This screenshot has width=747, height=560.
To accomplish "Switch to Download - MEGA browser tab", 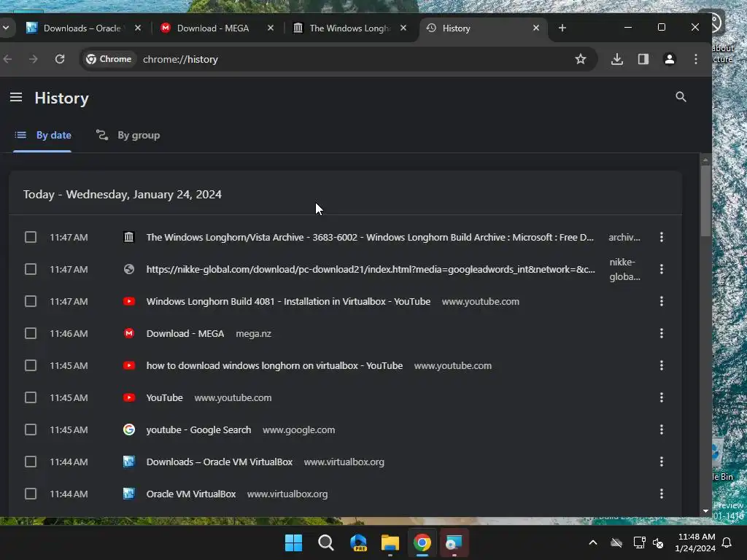I will [x=214, y=28].
